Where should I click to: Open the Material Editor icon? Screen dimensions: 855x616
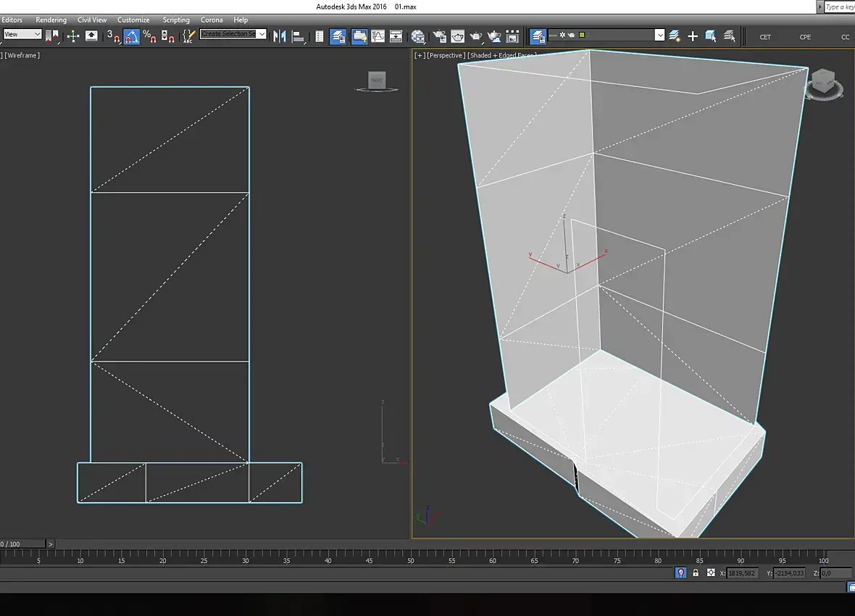coord(418,36)
